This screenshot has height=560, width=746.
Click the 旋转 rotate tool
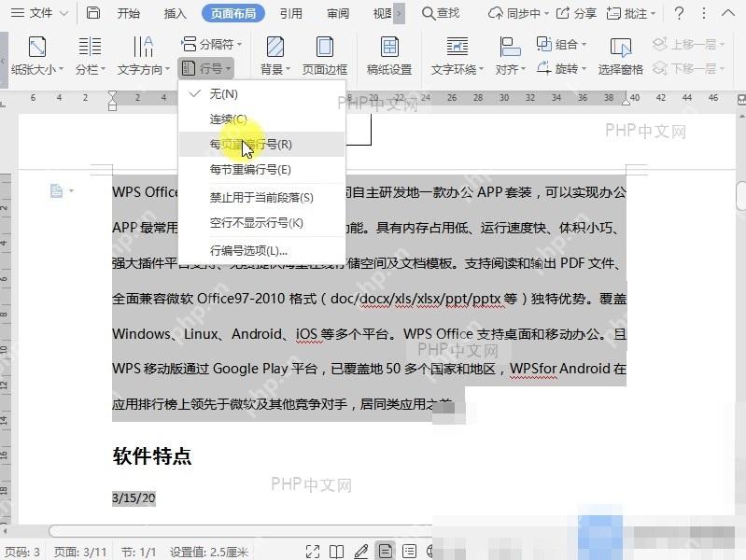coord(561,68)
